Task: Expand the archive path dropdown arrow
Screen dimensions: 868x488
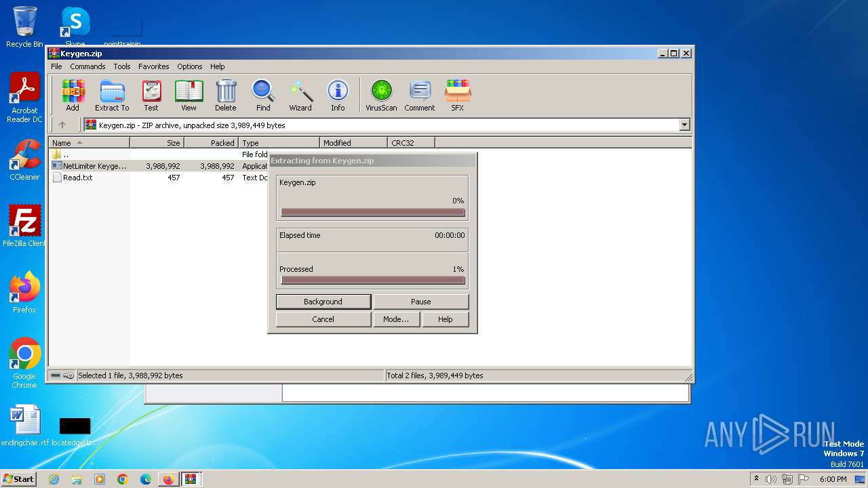Action: [x=684, y=125]
